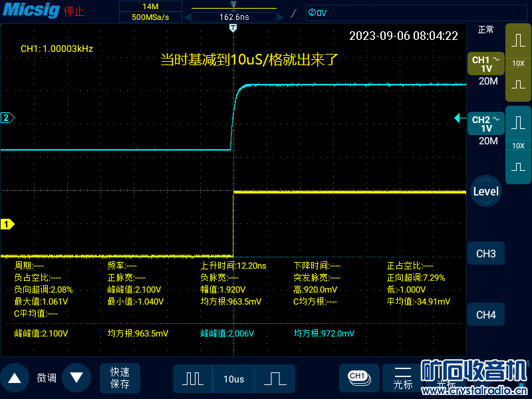The width and height of the screenshot is (532, 399).
Task: Tap CH2 20M bandwidth limit label
Action: 488,141
